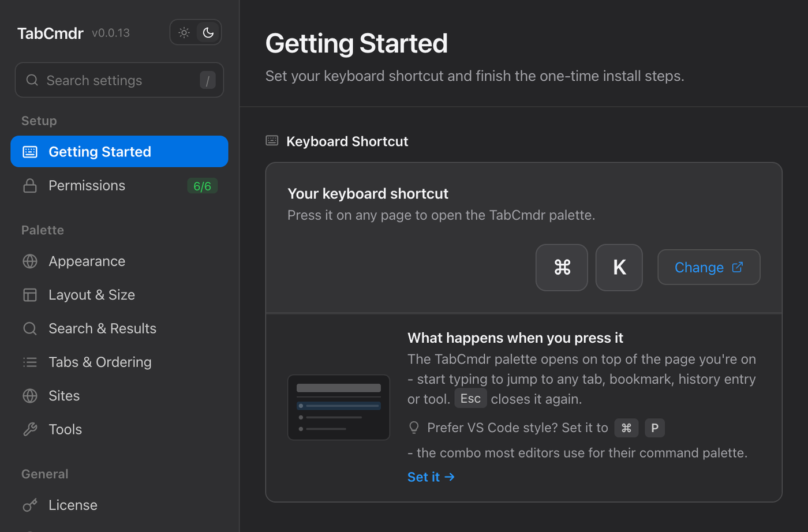
Task: Click the globe icon beside Appearance
Action: (30, 261)
